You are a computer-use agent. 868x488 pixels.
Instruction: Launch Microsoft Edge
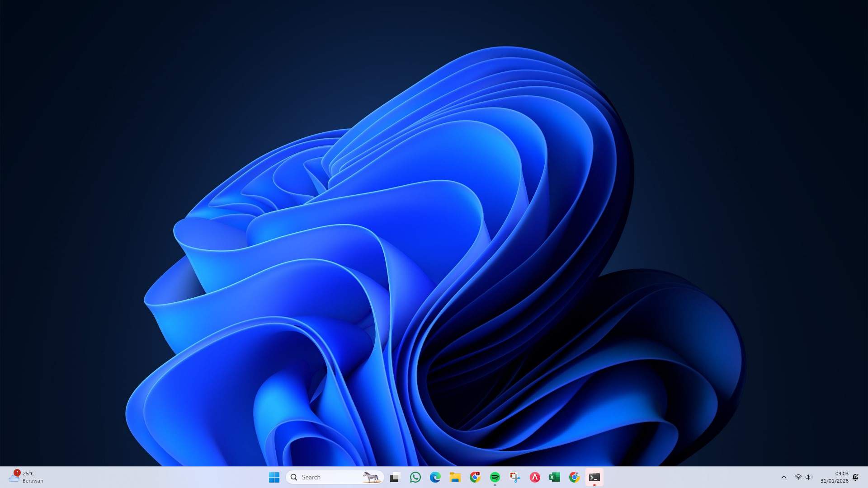434,477
